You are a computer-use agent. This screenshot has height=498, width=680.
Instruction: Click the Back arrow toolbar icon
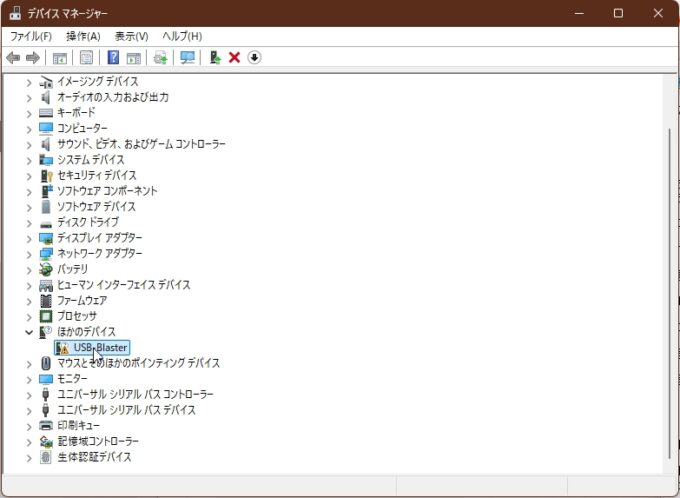13,58
